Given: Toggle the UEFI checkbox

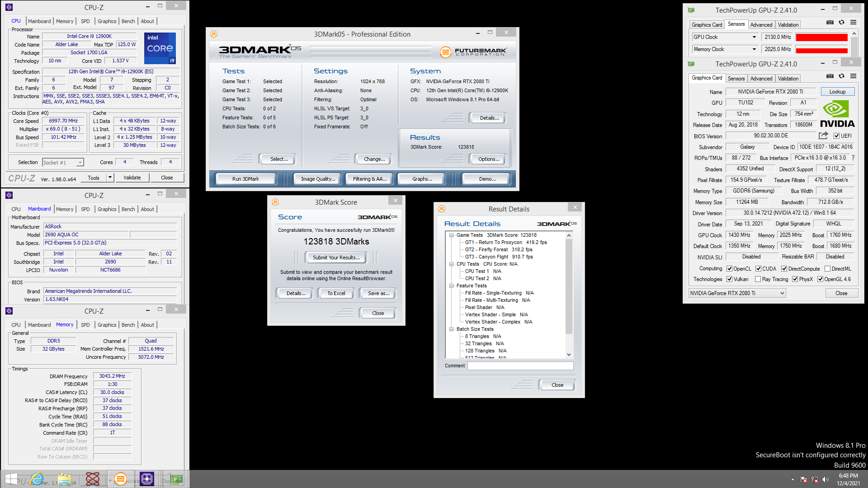Looking at the screenshot, I should [836, 136].
